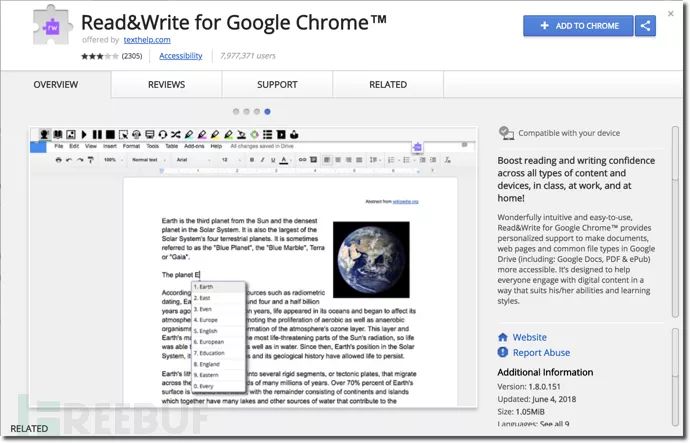Stop reading with the Stop square icon
This screenshot has width=690, height=443.
point(110,134)
